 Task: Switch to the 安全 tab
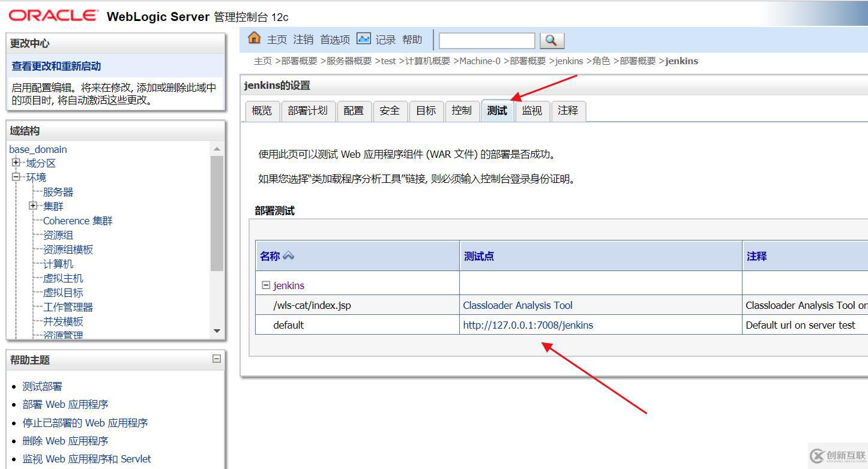pos(390,111)
